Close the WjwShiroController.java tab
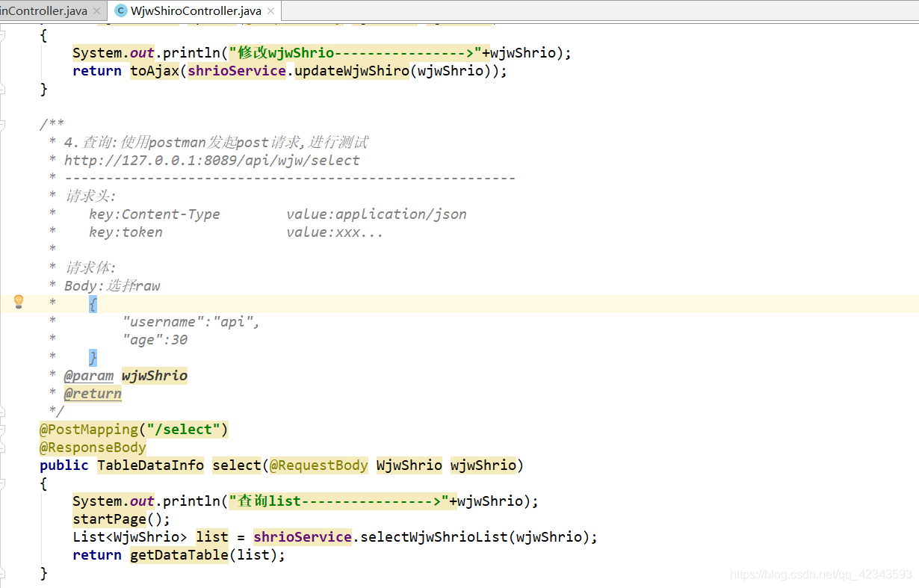The width and height of the screenshot is (919, 588). (x=270, y=11)
